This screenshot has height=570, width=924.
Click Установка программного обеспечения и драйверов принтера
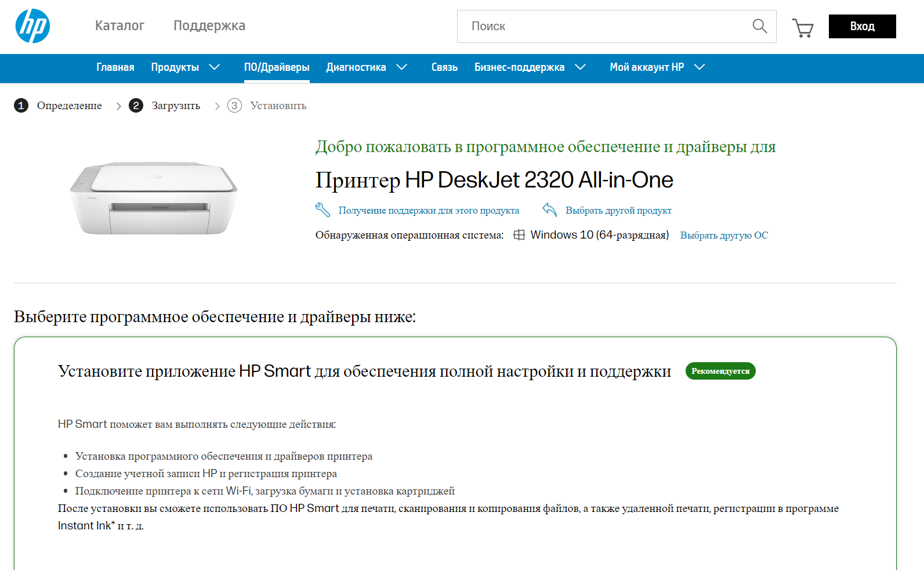click(224, 456)
